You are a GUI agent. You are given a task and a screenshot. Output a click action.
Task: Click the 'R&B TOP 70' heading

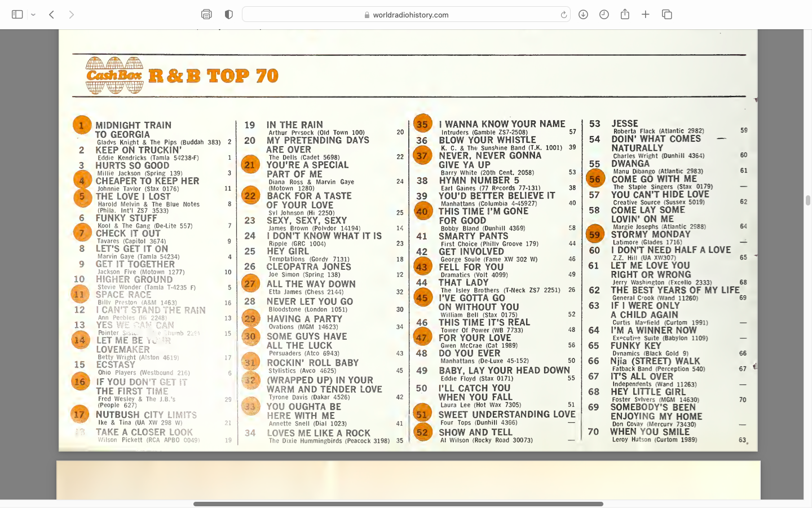point(214,76)
